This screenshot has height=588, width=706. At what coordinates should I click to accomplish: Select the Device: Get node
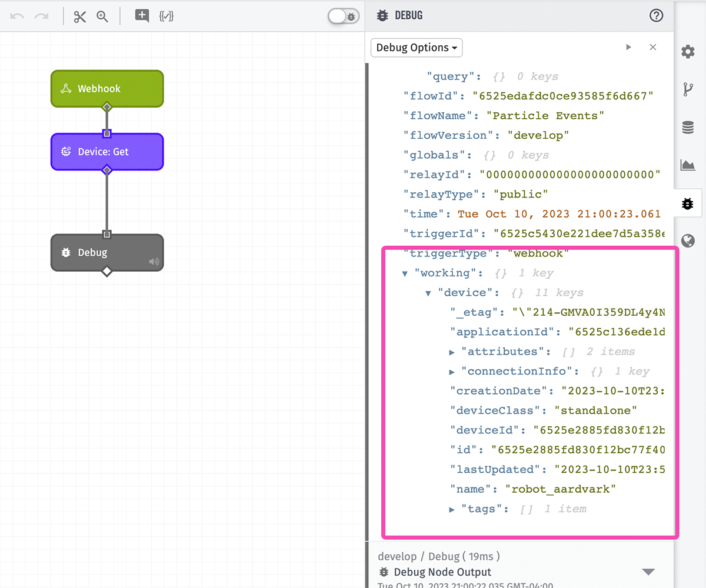[x=107, y=152]
